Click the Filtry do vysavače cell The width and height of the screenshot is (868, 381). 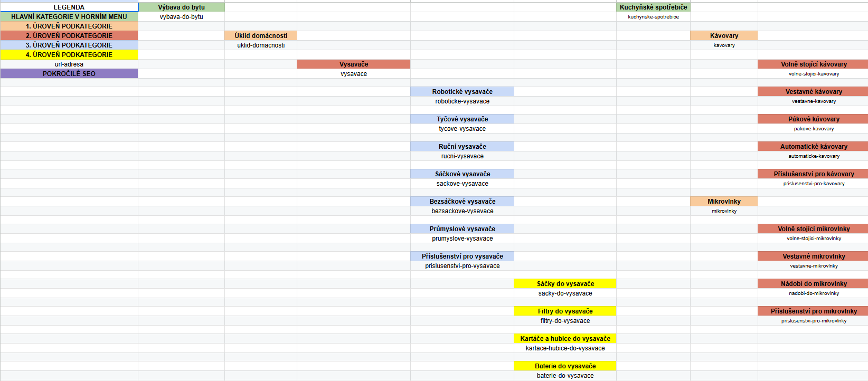565,311
